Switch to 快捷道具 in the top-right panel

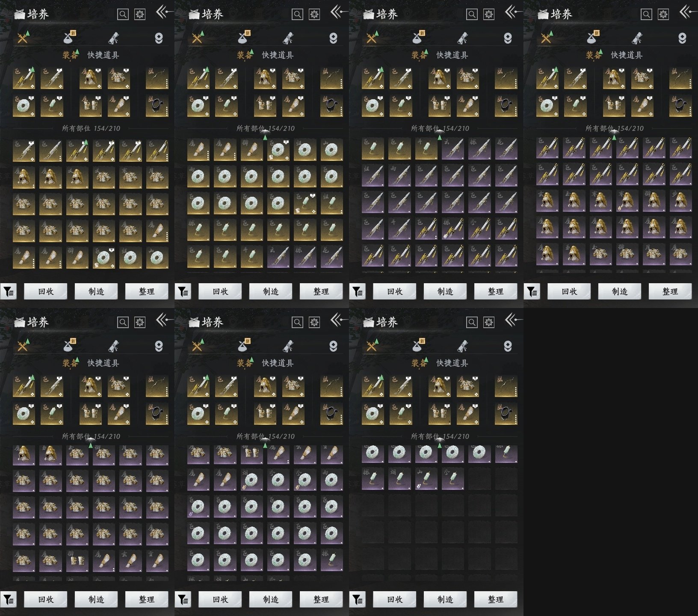tap(627, 55)
